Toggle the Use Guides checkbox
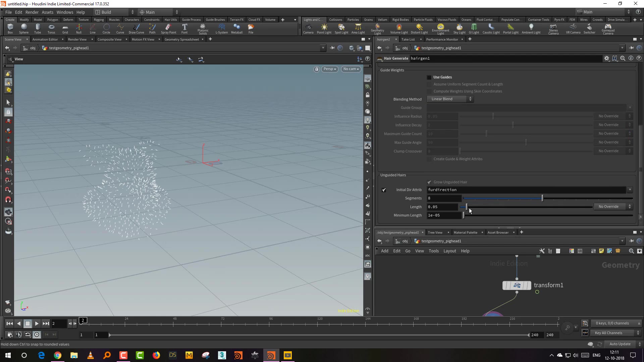644x362 pixels. click(428, 77)
